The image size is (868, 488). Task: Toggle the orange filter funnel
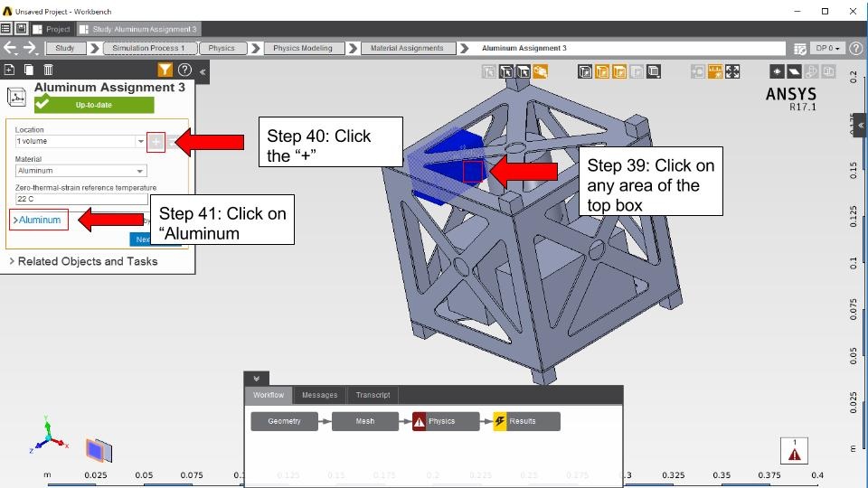pyautogui.click(x=165, y=70)
